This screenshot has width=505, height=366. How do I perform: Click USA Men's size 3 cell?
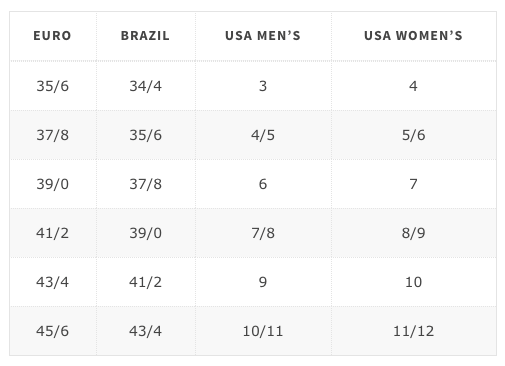point(263,86)
